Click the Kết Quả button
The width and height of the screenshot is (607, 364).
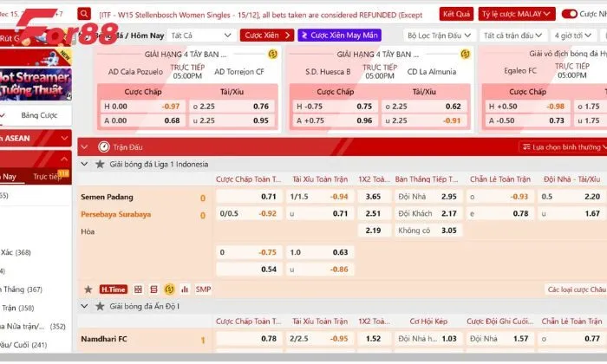[x=456, y=14]
